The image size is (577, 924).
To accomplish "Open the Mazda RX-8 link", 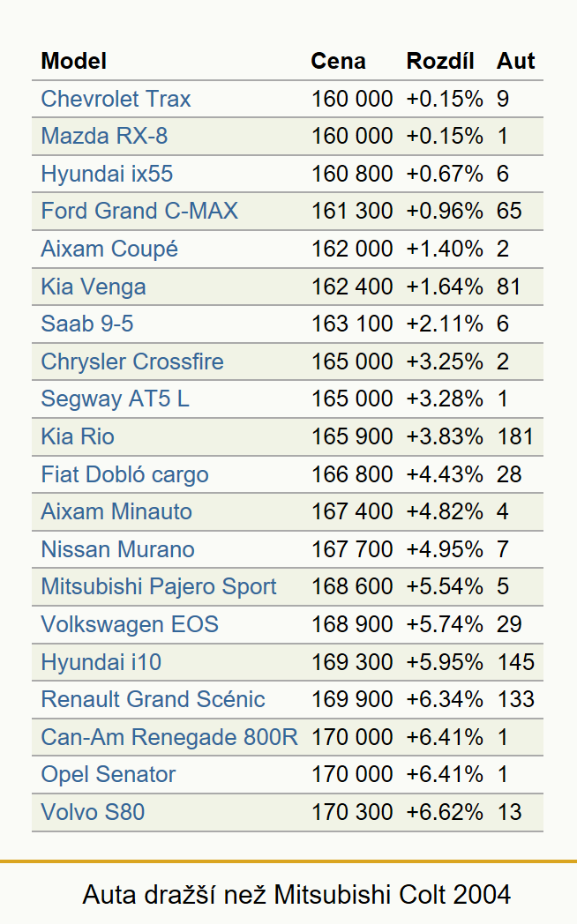I will (104, 136).
